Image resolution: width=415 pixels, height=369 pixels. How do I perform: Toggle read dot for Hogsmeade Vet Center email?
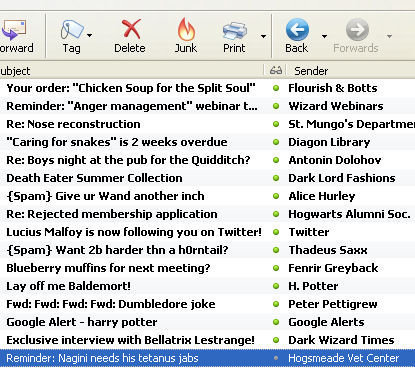[276, 358]
